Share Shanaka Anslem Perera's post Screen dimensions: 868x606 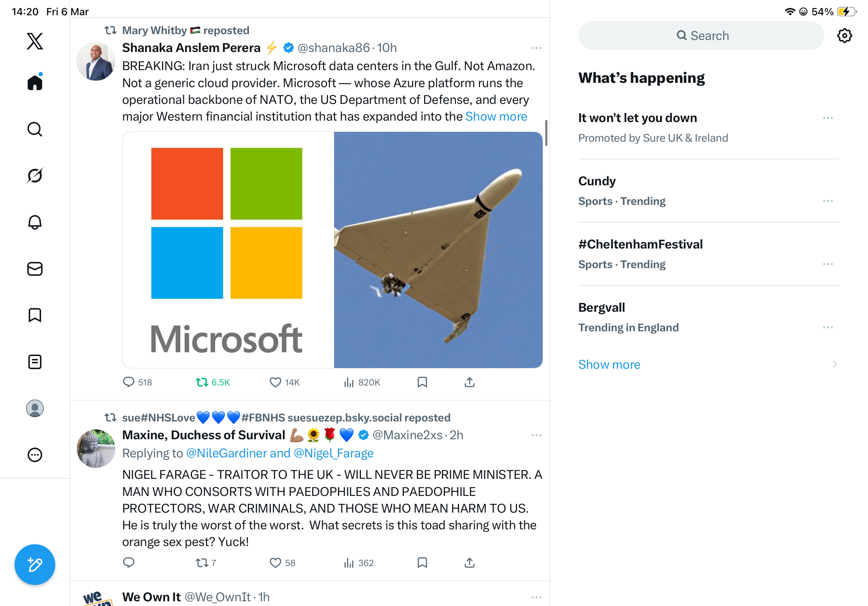tap(469, 382)
